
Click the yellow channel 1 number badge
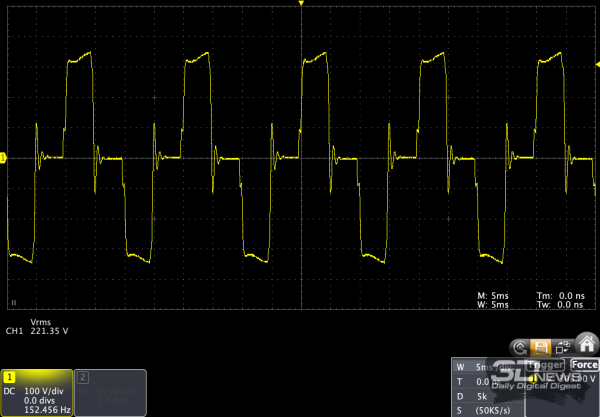click(9, 376)
